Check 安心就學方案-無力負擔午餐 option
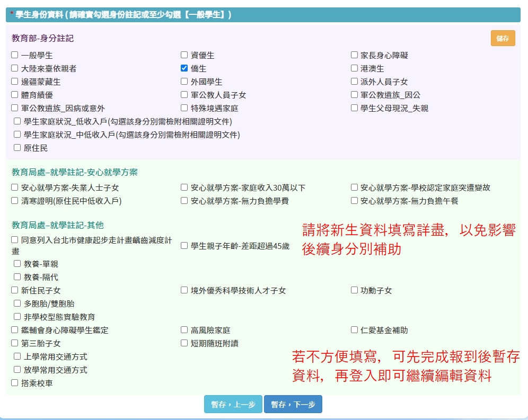The image size is (528, 420). coord(354,201)
